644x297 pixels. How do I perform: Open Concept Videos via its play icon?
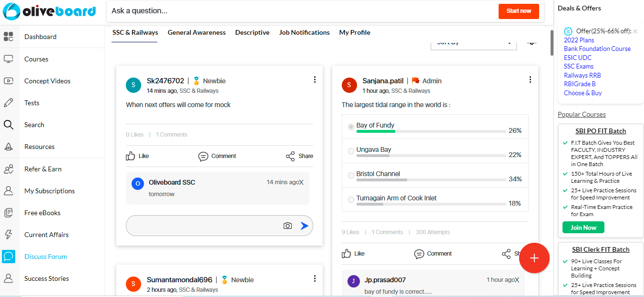8,81
